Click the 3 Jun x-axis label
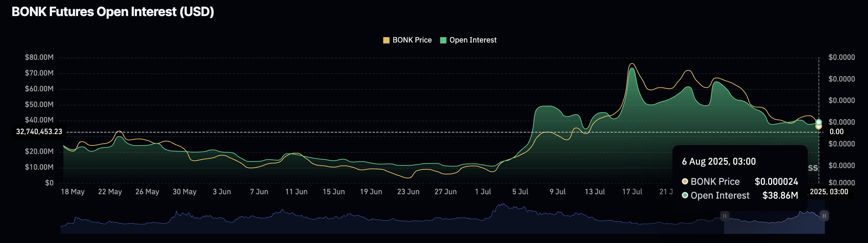The image size is (868, 243). point(222,192)
